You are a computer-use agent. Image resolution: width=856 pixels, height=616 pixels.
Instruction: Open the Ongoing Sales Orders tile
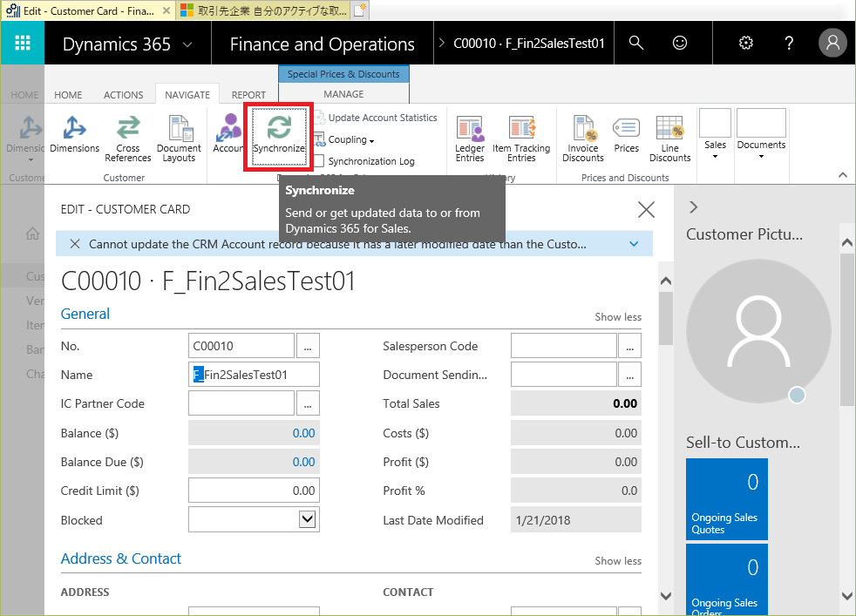coord(727,579)
